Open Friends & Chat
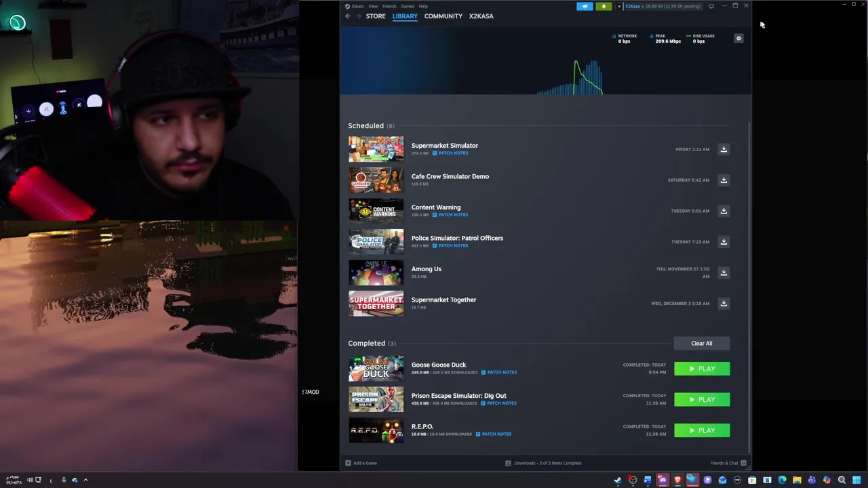Screen dimensions: 868x488 click(x=728, y=463)
